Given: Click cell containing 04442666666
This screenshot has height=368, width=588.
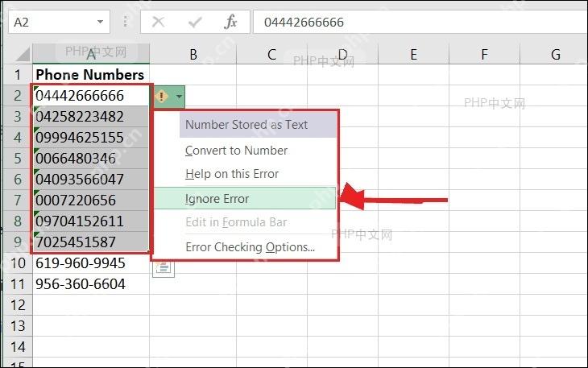Looking at the screenshot, I should click(x=91, y=96).
